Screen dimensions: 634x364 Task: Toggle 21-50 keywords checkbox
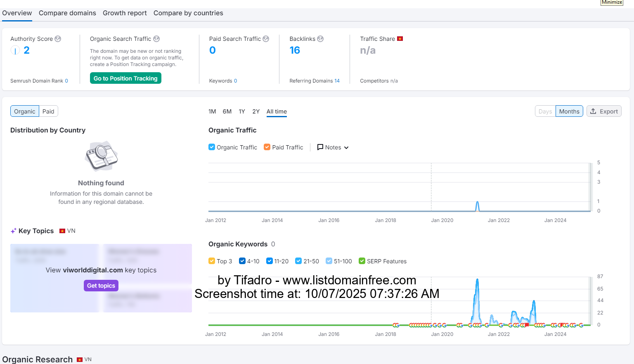pyautogui.click(x=298, y=261)
